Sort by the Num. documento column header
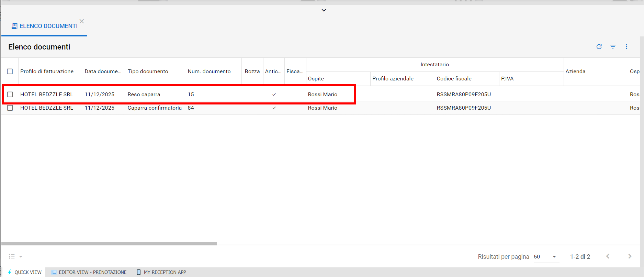This screenshot has height=277, width=644. click(209, 71)
